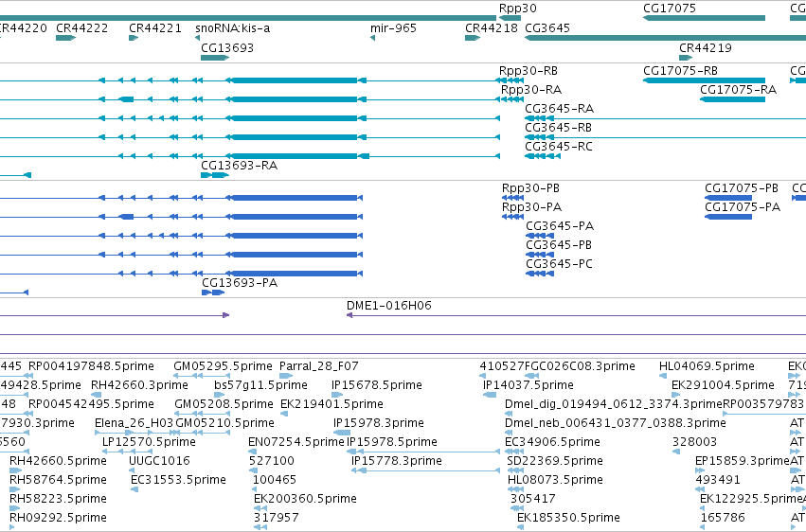The width and height of the screenshot is (806, 532).
Task: Click the IP15778.3prime EST label
Action: click(x=397, y=461)
